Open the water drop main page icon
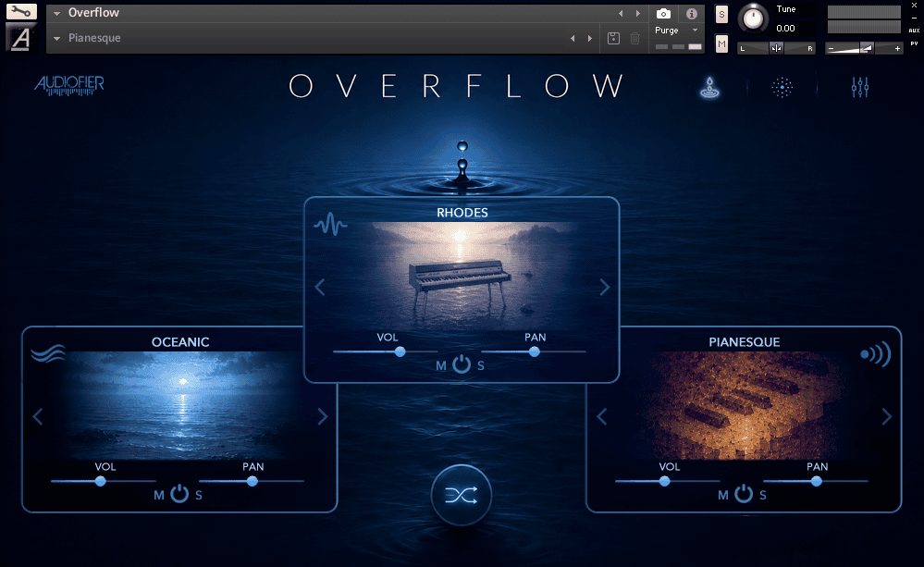924x567 pixels. pos(709,87)
